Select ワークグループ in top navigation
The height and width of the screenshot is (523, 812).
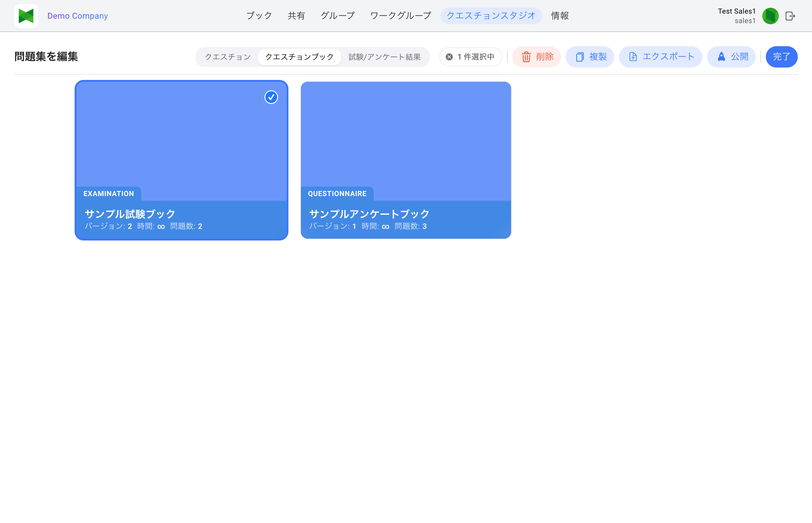pos(400,16)
